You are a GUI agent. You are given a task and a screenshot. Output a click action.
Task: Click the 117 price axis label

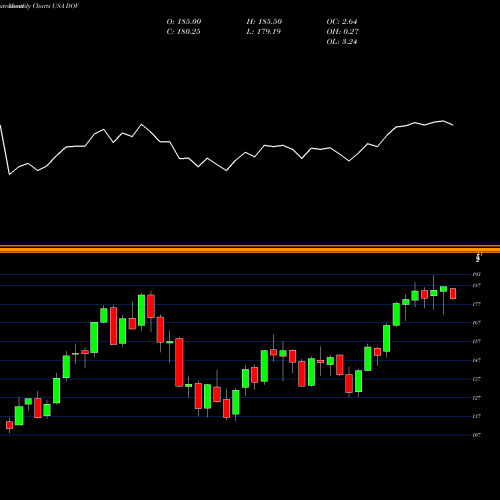(x=477, y=416)
